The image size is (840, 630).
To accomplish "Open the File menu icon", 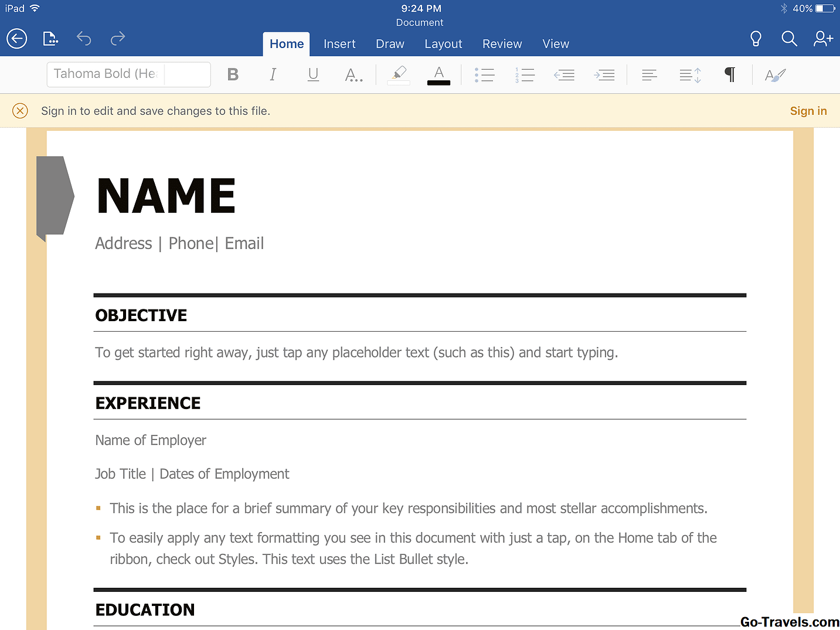I will click(50, 39).
